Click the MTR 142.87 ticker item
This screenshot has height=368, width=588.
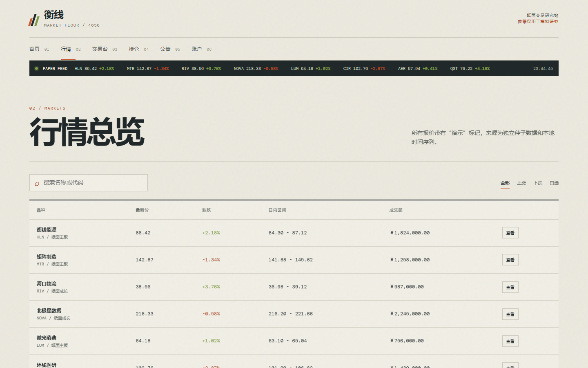pyautogui.click(x=148, y=69)
